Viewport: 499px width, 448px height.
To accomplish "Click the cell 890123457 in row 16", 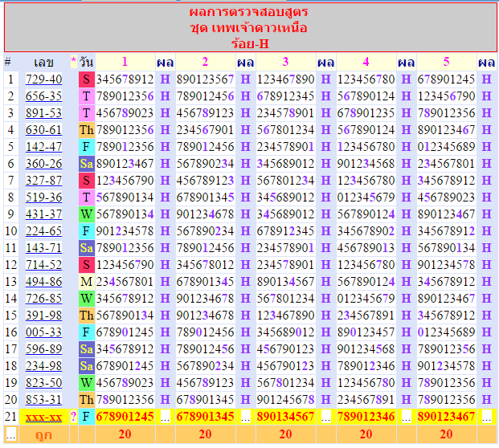I will pos(366,332).
